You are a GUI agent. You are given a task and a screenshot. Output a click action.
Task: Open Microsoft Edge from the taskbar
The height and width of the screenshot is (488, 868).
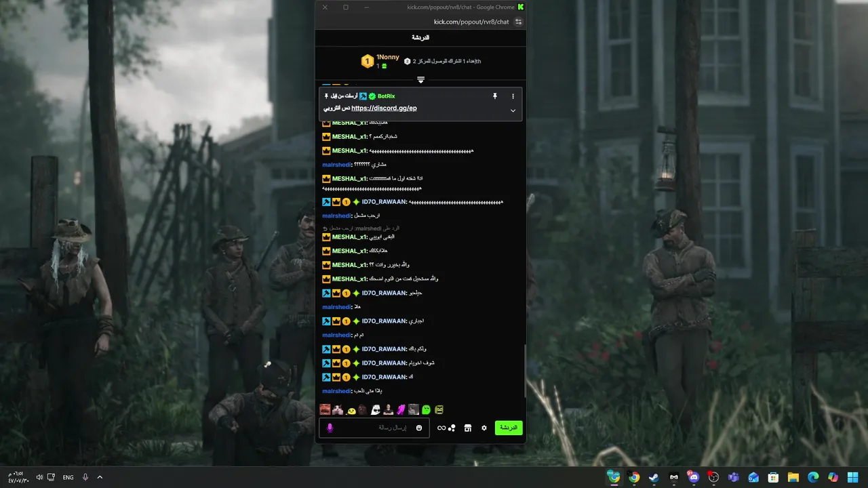pyautogui.click(x=813, y=477)
